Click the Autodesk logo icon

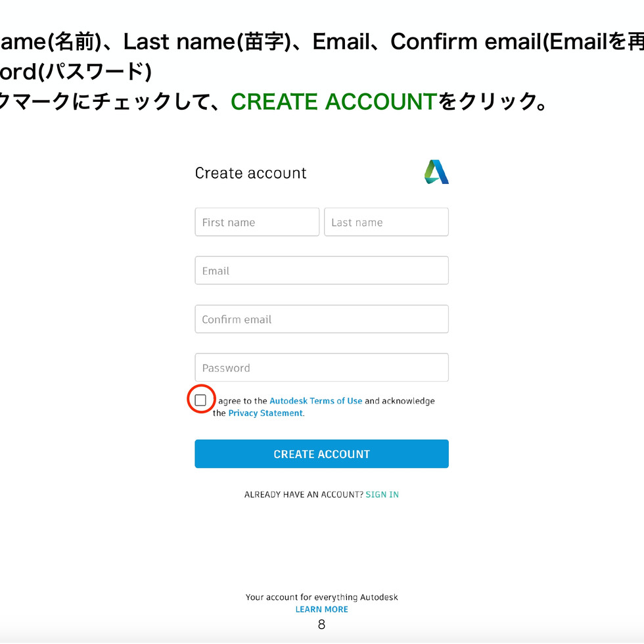[436, 172]
